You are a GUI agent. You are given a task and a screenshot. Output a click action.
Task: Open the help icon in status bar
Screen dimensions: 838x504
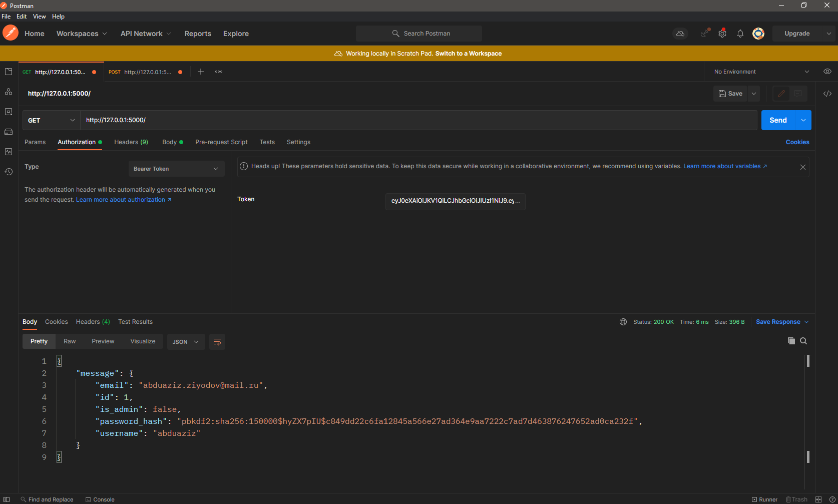click(x=832, y=499)
